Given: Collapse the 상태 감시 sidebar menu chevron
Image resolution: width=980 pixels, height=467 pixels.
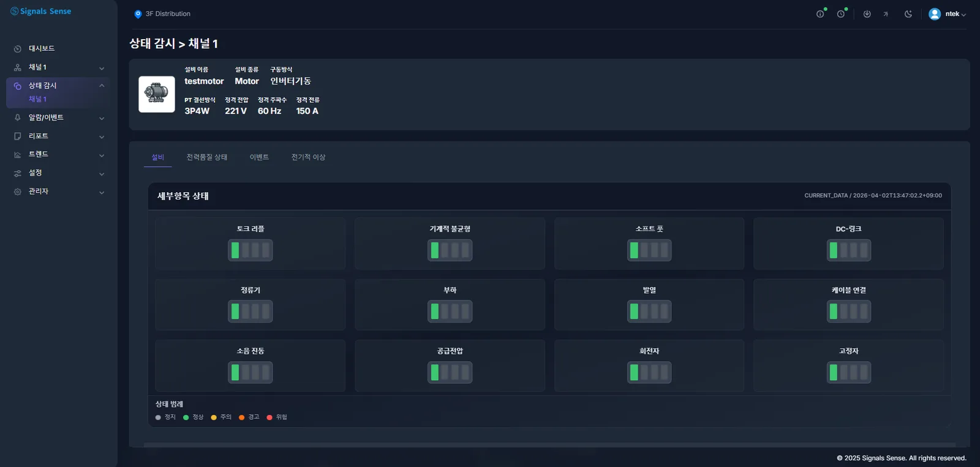Looking at the screenshot, I should [102, 86].
